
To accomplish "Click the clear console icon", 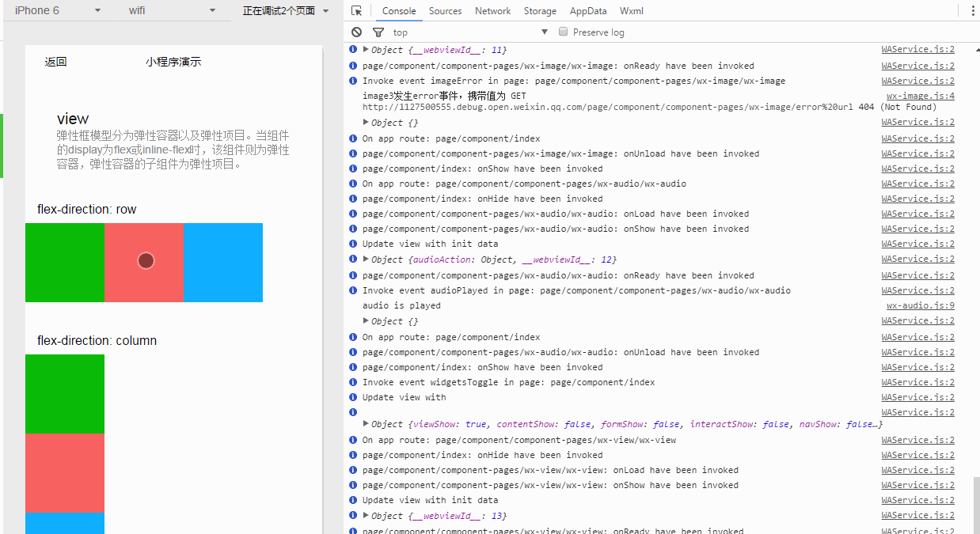I will click(357, 32).
